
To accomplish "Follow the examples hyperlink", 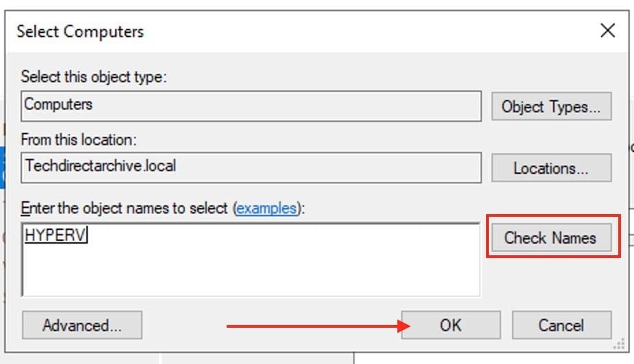I will click(x=266, y=208).
